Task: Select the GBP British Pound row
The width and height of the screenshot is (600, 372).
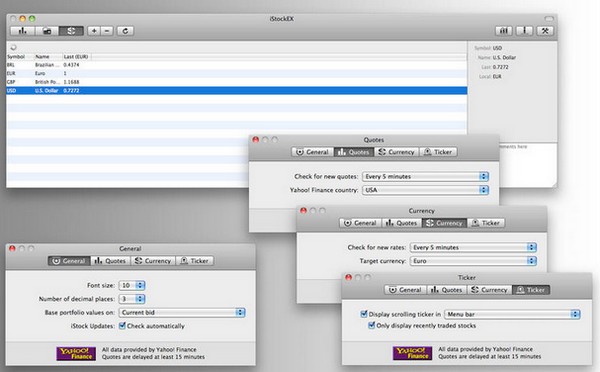Action: (236, 82)
